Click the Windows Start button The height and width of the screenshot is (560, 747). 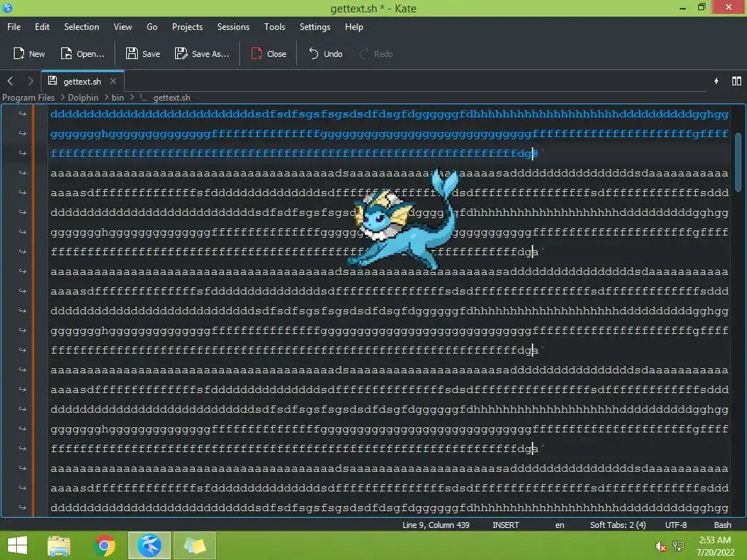[x=18, y=545]
